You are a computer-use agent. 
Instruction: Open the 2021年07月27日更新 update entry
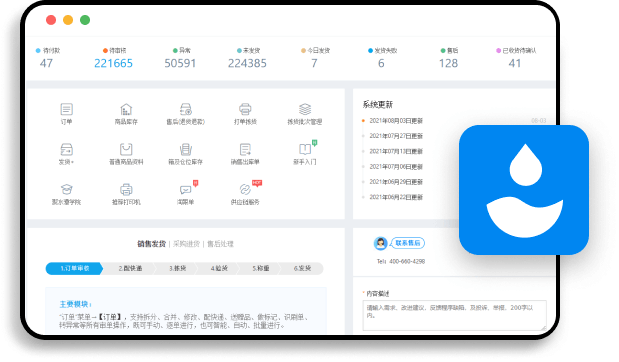click(396, 136)
